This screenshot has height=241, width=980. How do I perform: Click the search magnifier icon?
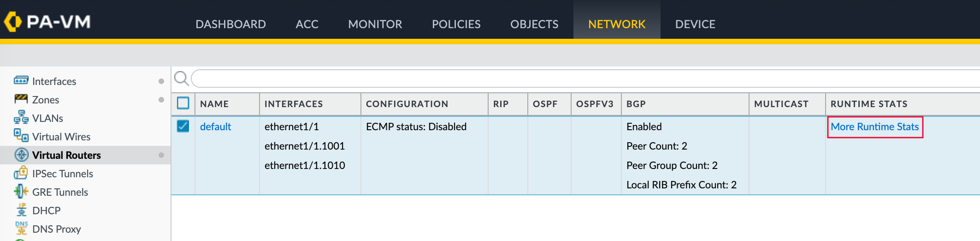181,78
